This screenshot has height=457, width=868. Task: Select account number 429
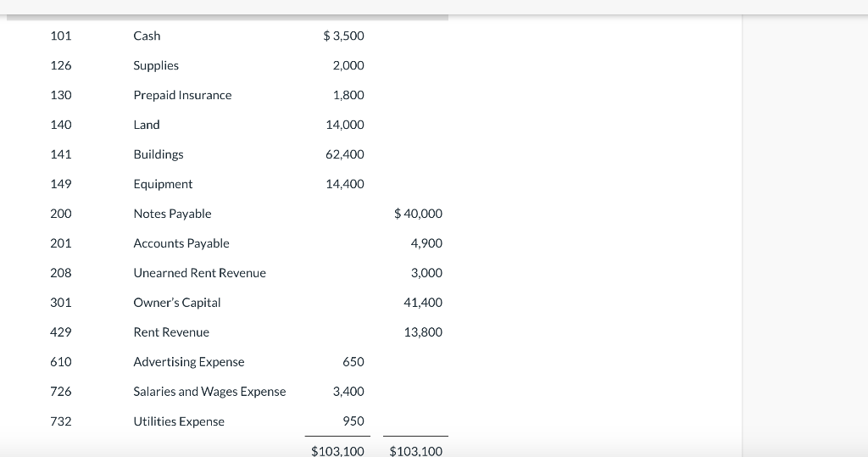(x=61, y=332)
